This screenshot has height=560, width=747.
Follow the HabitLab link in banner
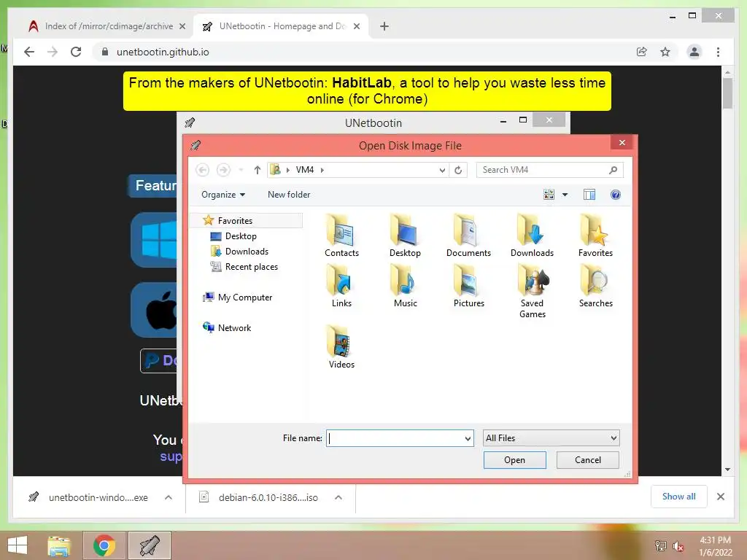click(362, 83)
